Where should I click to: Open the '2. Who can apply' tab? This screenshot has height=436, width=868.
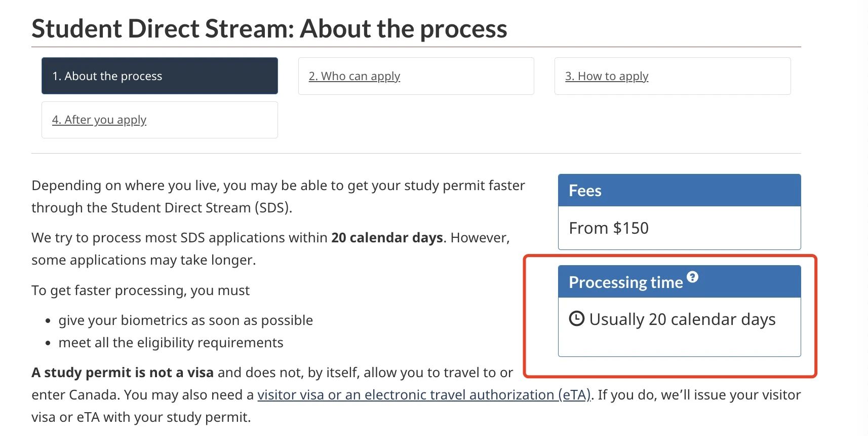[x=416, y=76]
